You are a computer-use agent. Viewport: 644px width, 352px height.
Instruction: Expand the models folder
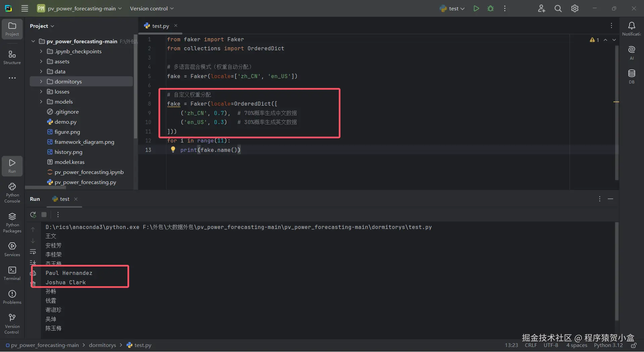tap(41, 102)
